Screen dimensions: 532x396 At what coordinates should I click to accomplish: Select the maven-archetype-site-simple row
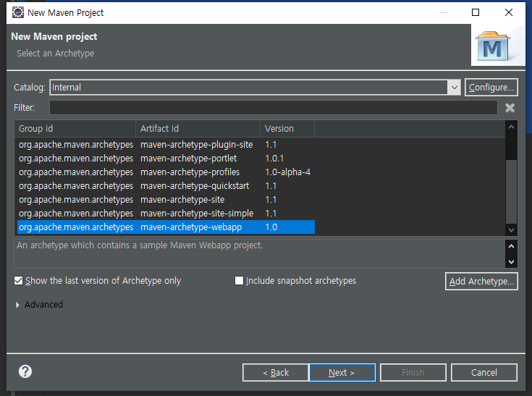pyautogui.click(x=166, y=214)
